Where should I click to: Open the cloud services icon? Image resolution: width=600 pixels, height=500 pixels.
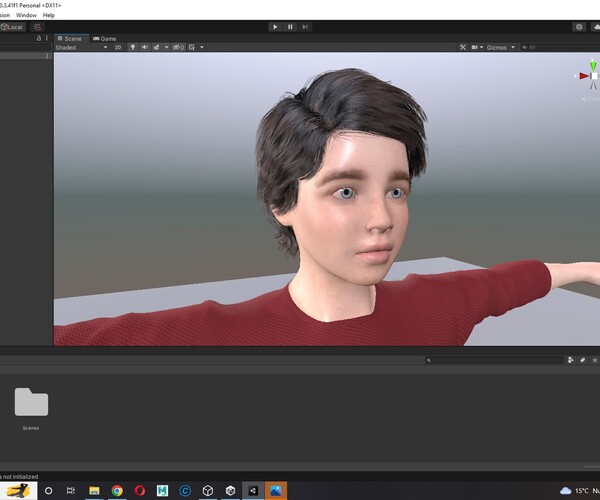[x=596, y=27]
